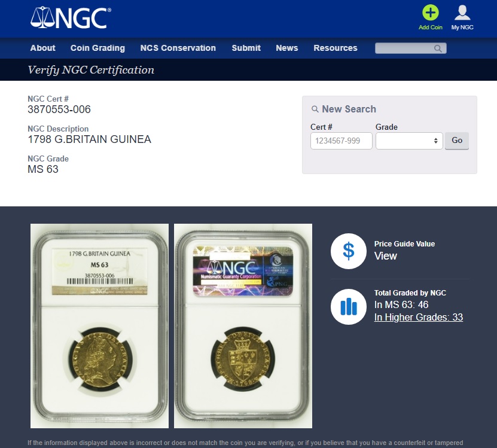Open the Resources menu
Viewport: 497px width, 448px height.
[336, 48]
